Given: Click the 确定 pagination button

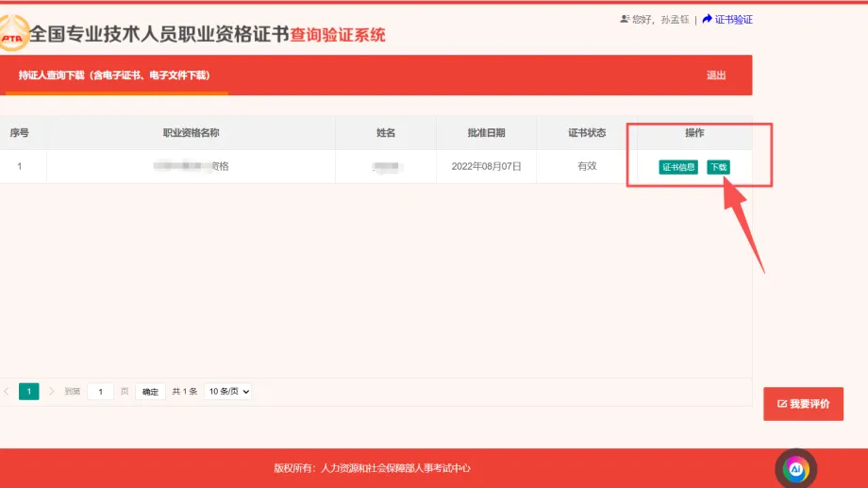Looking at the screenshot, I should click(150, 391).
